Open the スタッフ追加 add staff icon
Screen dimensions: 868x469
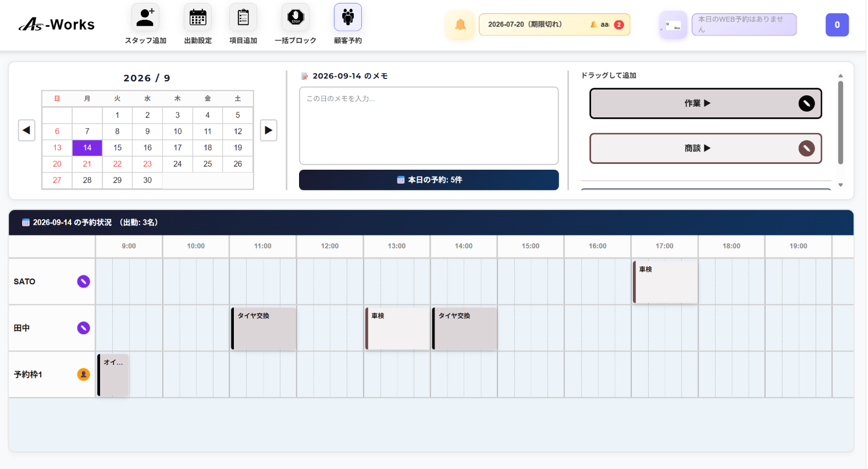145,17
